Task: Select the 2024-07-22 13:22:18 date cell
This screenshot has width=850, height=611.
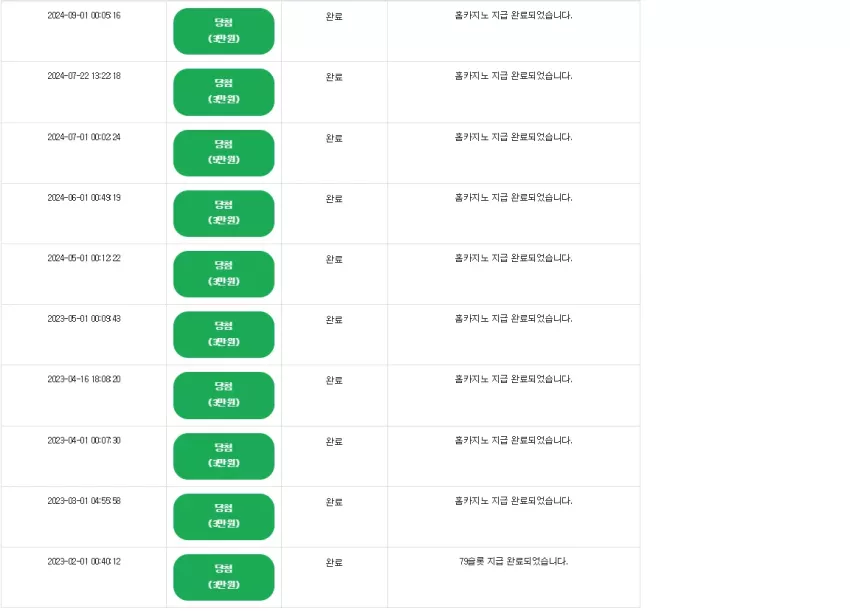Action: tap(84, 76)
